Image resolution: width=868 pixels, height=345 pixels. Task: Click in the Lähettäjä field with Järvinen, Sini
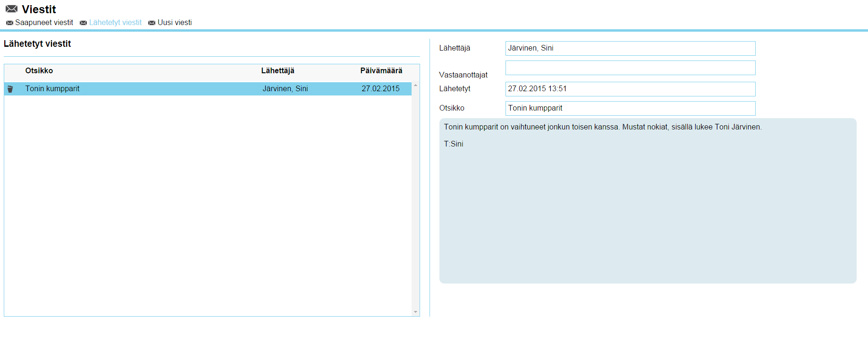pyautogui.click(x=630, y=48)
